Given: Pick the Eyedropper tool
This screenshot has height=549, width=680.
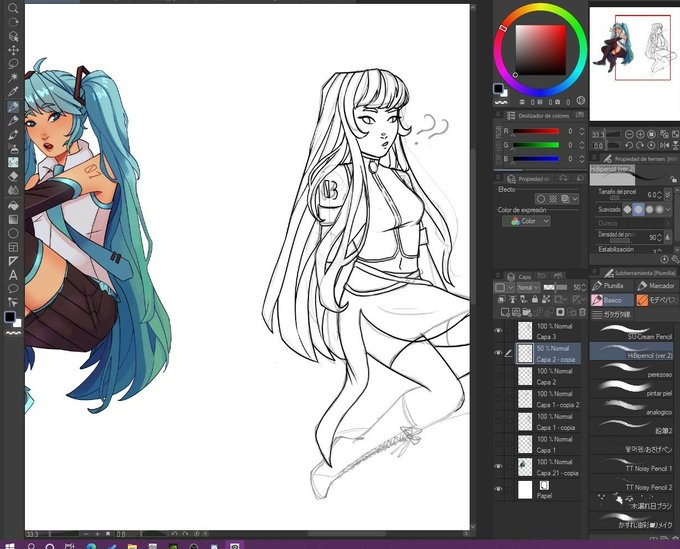Looking at the screenshot, I should pos(13,92).
